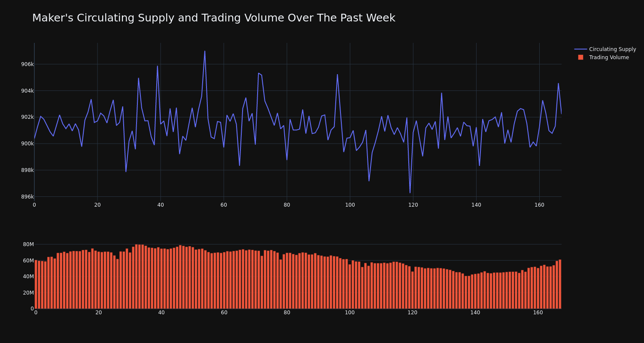Select the chart title text

coord(214,18)
